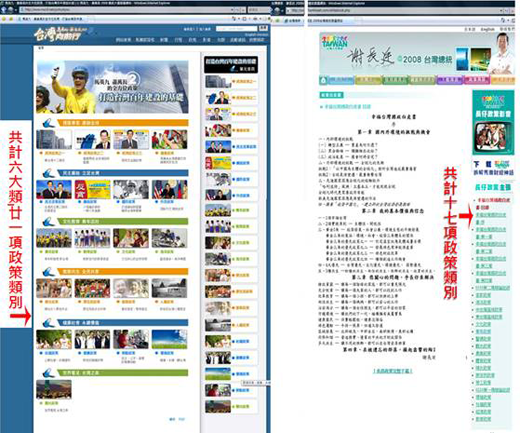Switch to English via top link on right page
The width and height of the screenshot is (520, 433).
(x=487, y=29)
